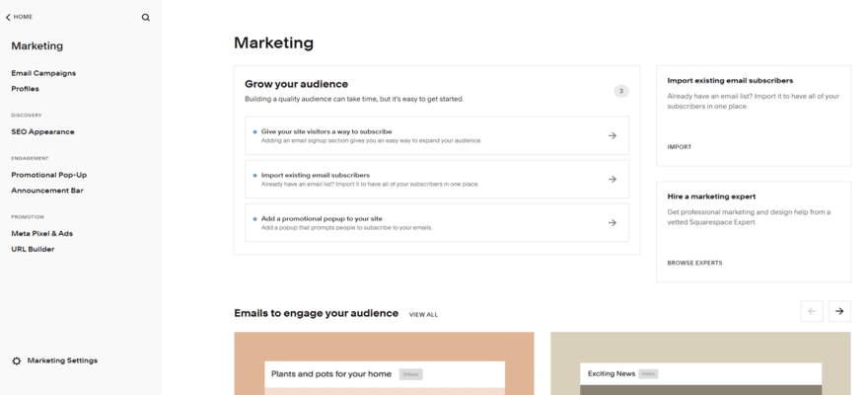Image resolution: width=868 pixels, height=395 pixels.
Task: Select Profiles in the sidebar
Action: [26, 89]
